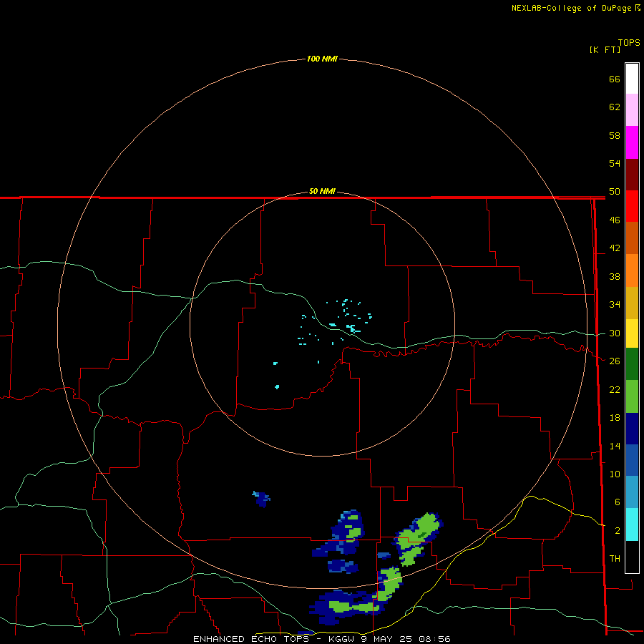
Task: Click the 9 MAY 25 date text
Action: [x=387, y=639]
